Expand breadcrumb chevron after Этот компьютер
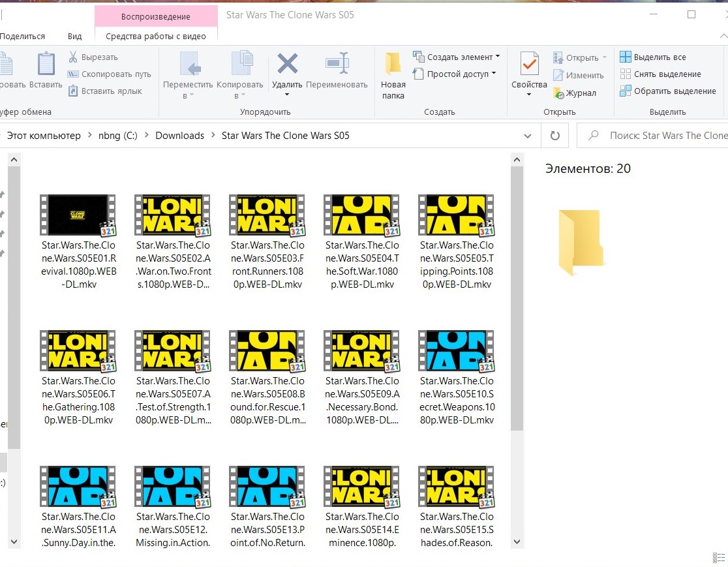This screenshot has width=728, height=567. [89, 135]
